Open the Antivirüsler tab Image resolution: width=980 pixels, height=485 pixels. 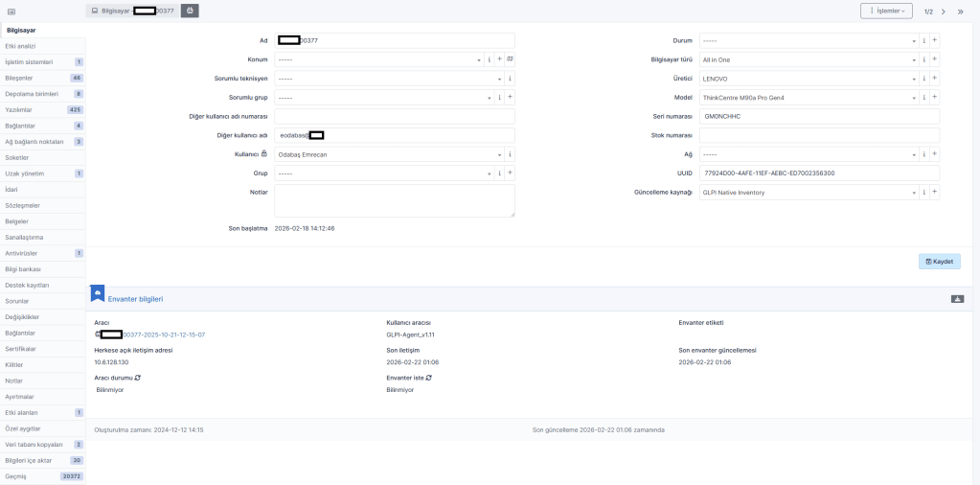(22, 253)
